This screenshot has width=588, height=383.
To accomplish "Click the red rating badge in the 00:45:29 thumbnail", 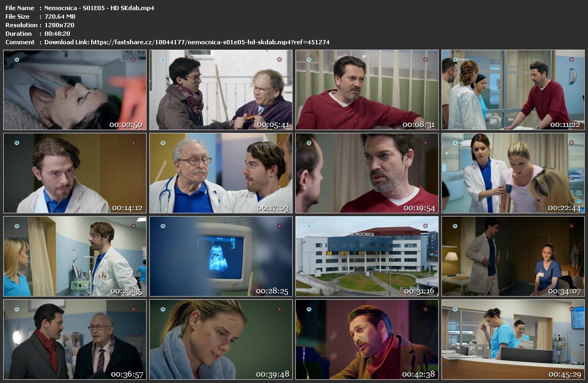I will (571, 309).
